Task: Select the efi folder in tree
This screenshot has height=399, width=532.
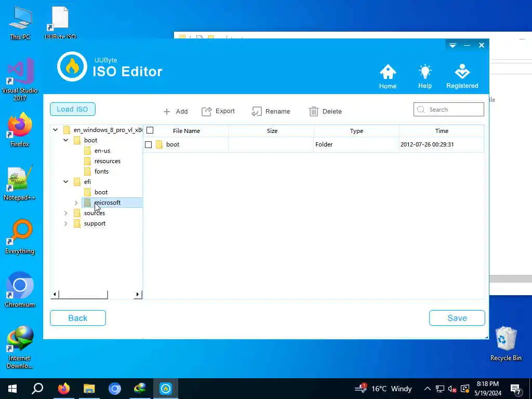Action: coord(87,182)
